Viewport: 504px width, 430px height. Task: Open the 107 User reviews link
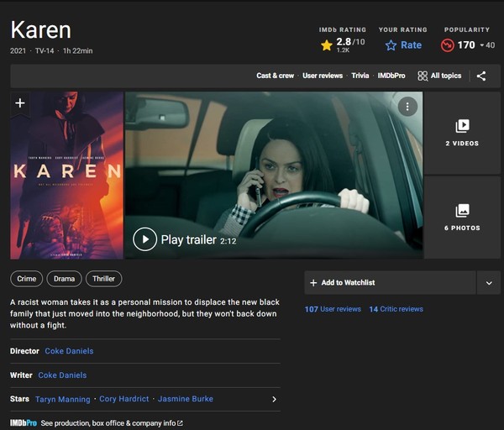click(333, 309)
